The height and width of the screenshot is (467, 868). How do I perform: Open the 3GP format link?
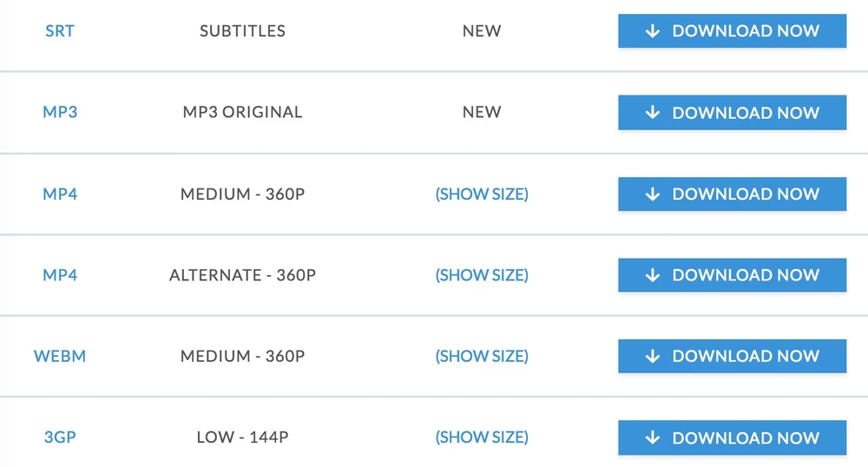pos(60,437)
